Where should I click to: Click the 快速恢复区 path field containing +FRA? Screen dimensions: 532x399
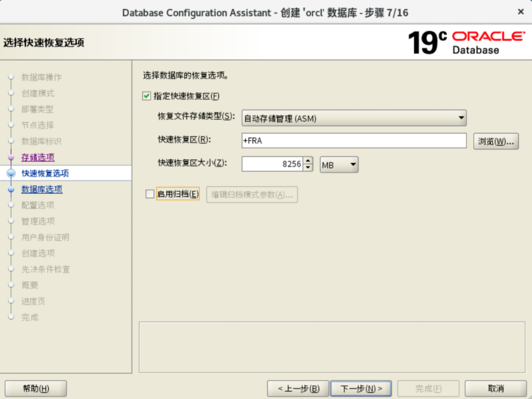[x=354, y=141]
